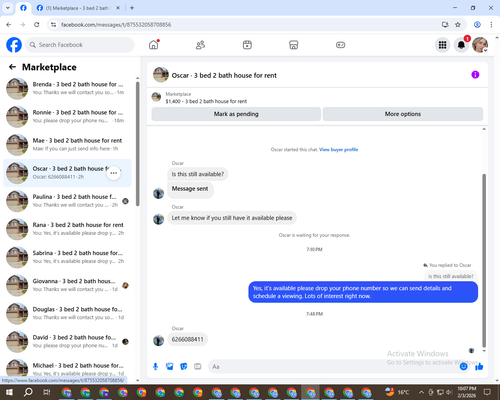The image size is (500, 400).
Task: Click the Search Facebook field
Action: coord(80,45)
